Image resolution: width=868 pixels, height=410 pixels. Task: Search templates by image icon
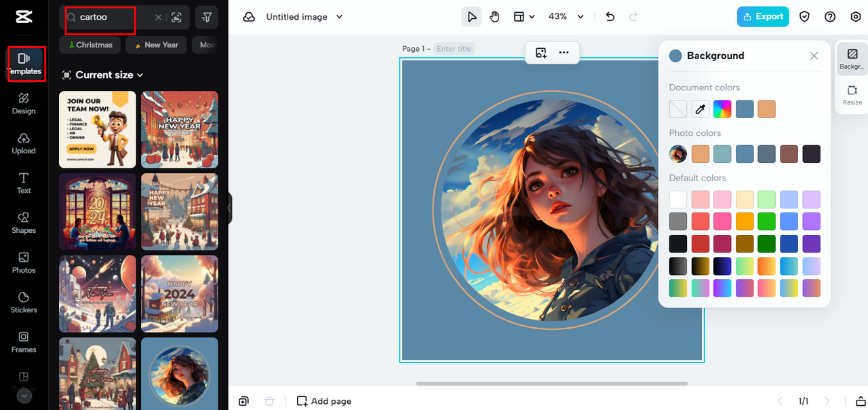[177, 18]
